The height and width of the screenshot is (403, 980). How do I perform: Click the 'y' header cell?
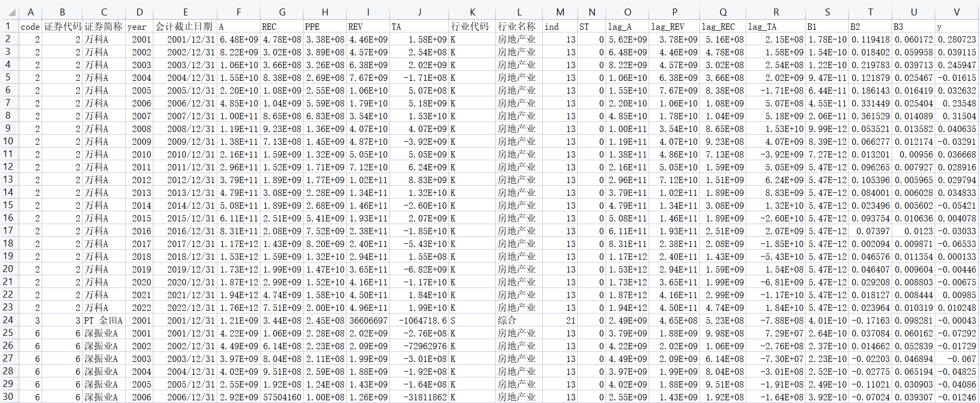tap(957, 27)
